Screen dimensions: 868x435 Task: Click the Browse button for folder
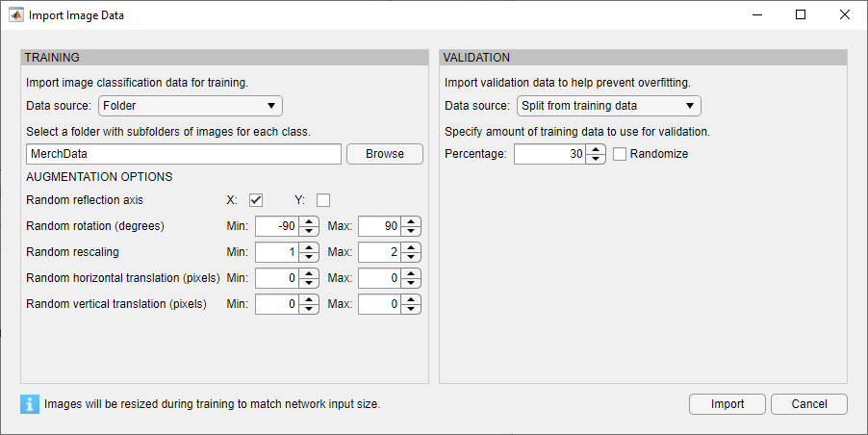click(x=384, y=154)
